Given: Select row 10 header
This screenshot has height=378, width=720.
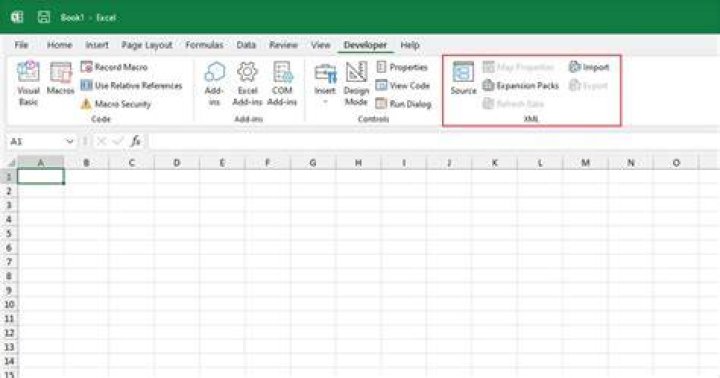Looking at the screenshot, I should (x=9, y=304).
